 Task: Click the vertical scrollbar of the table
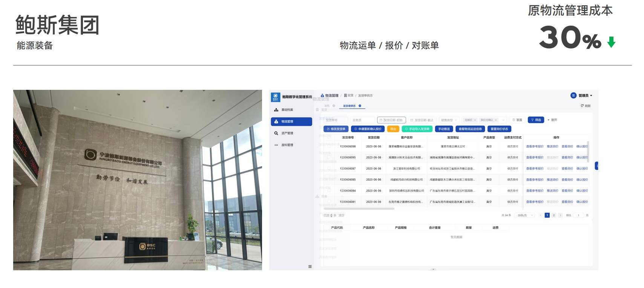588,152
